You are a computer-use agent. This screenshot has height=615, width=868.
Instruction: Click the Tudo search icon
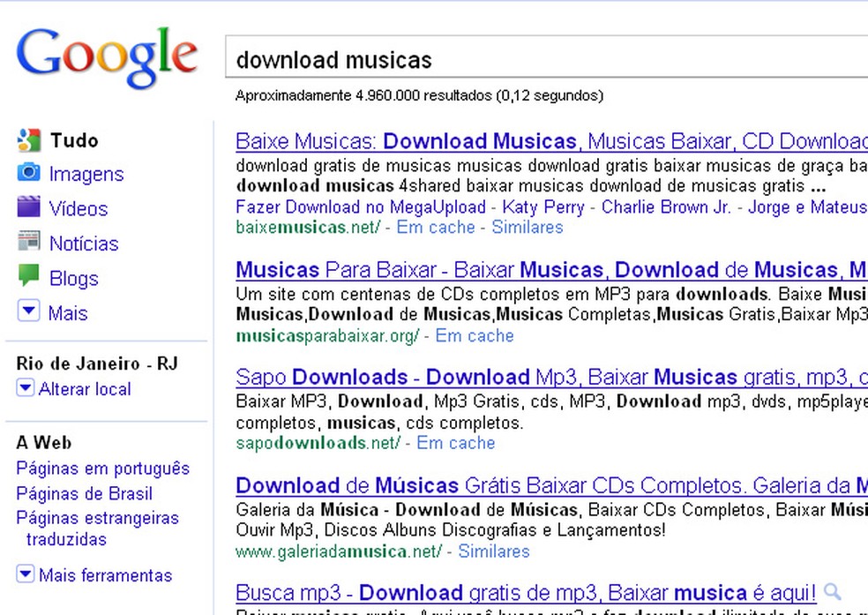[x=29, y=140]
